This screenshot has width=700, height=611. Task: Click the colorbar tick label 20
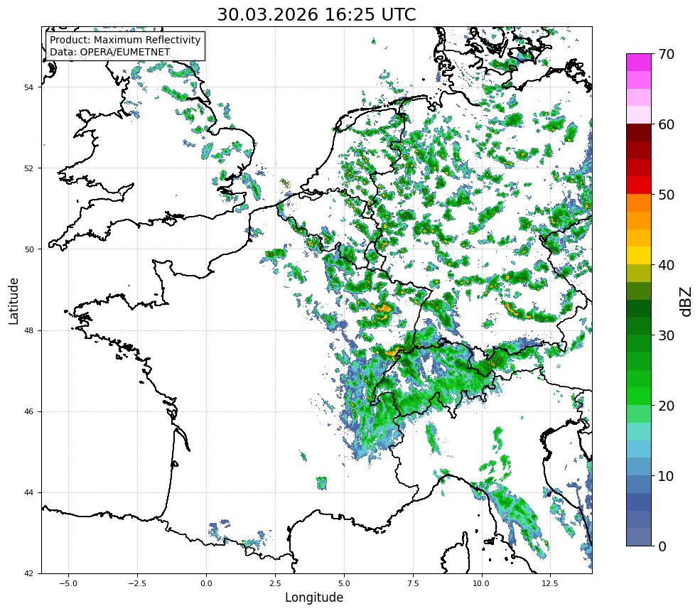pos(666,406)
